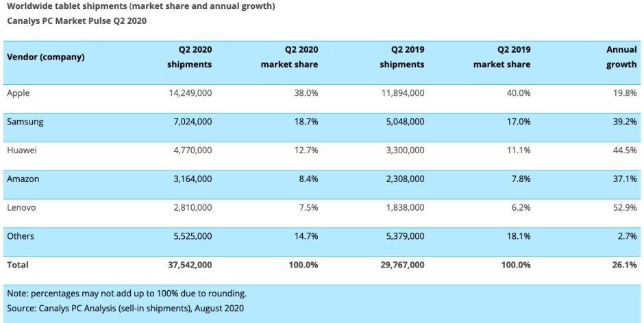Select Huawei 11.1% 2019 market share
644x323 pixels.
pyautogui.click(x=519, y=151)
